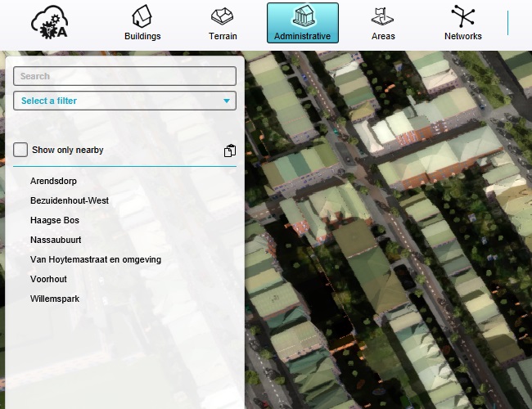Screen dimensions: 532x409
Task: Open the Buildings category
Action: coord(142,23)
